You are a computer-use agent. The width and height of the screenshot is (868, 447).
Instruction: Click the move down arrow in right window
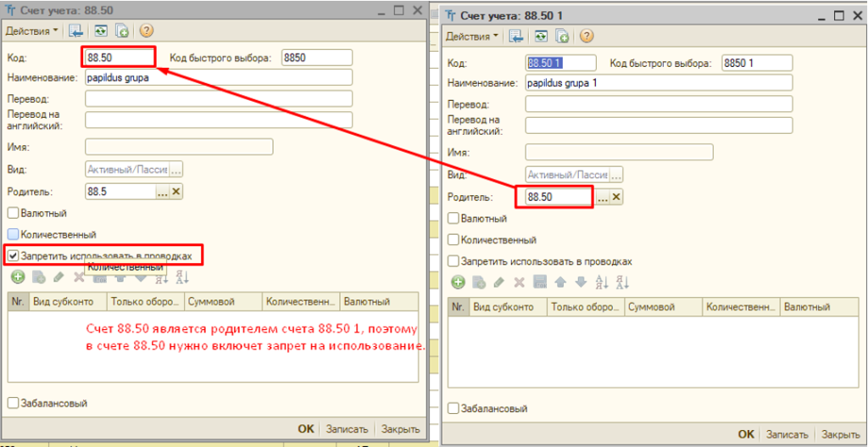(581, 282)
